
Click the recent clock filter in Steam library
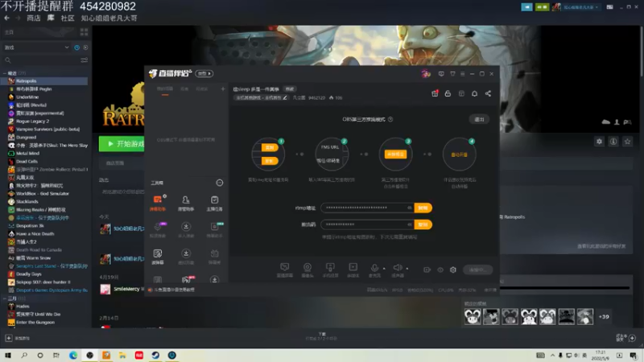tap(76, 47)
